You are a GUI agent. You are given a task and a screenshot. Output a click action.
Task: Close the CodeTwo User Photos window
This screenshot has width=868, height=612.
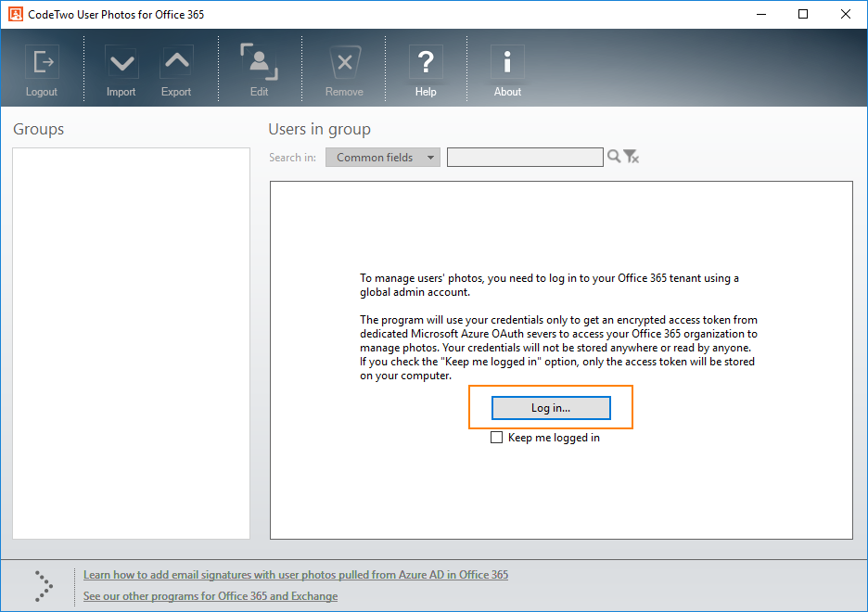click(846, 15)
